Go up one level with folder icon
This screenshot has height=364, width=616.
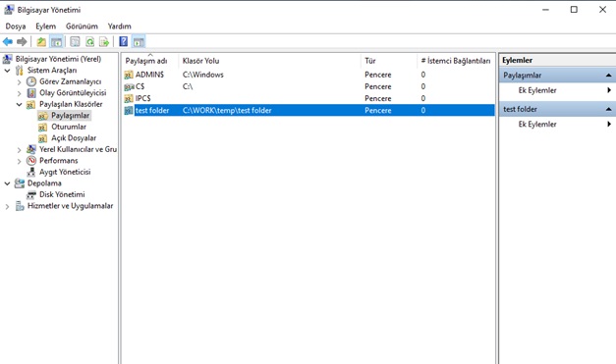click(41, 41)
